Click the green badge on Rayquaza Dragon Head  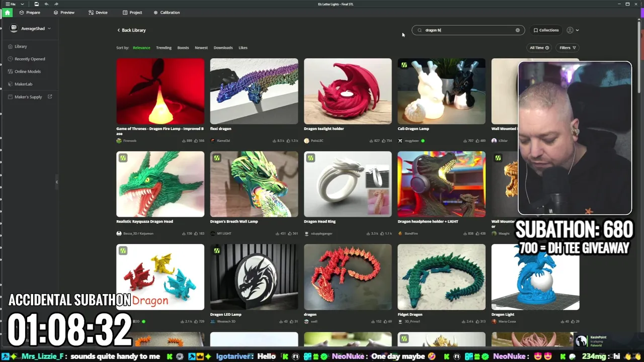click(123, 158)
